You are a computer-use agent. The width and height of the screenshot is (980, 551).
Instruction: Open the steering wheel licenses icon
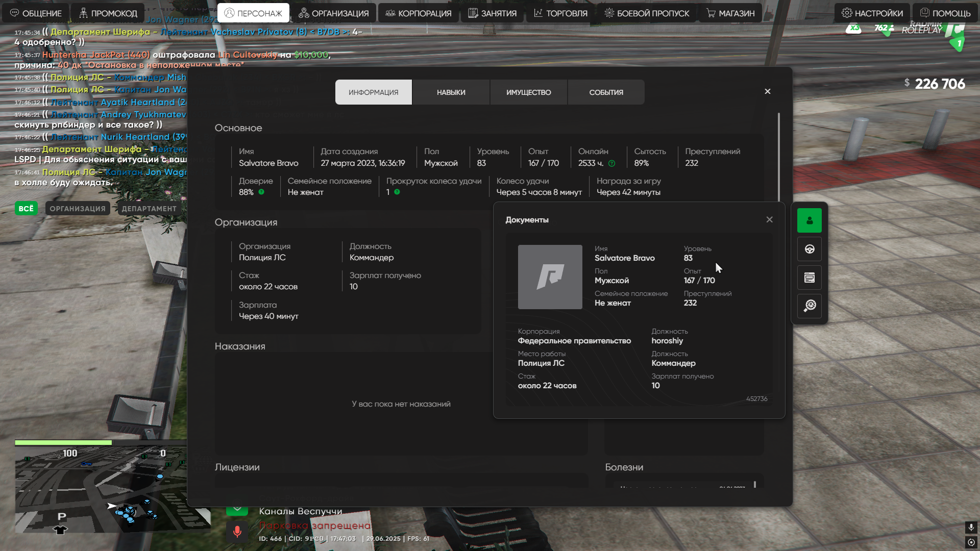click(x=809, y=249)
